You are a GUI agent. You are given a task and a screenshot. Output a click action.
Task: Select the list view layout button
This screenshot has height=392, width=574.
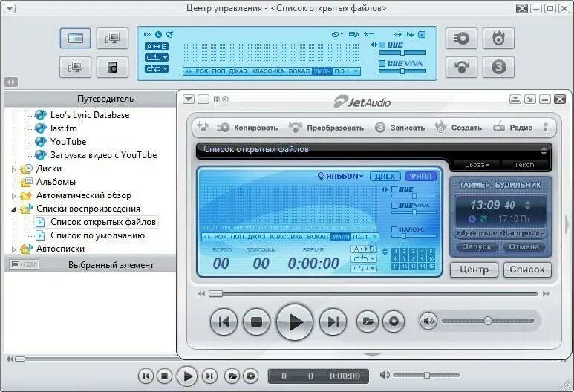[x=76, y=38]
